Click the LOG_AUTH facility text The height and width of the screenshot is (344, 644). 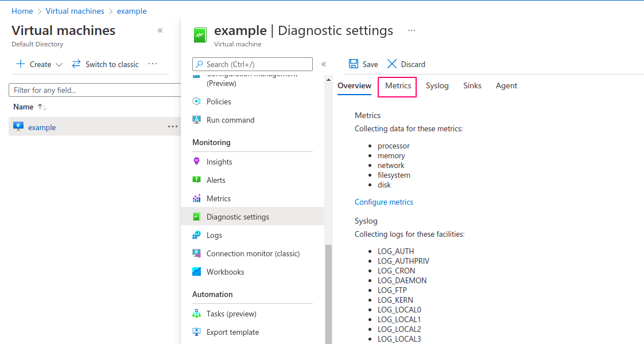pyautogui.click(x=395, y=251)
